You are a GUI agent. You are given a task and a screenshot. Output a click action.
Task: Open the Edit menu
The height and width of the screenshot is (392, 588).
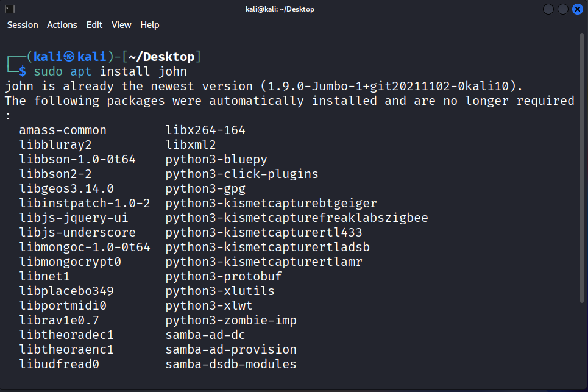point(94,25)
